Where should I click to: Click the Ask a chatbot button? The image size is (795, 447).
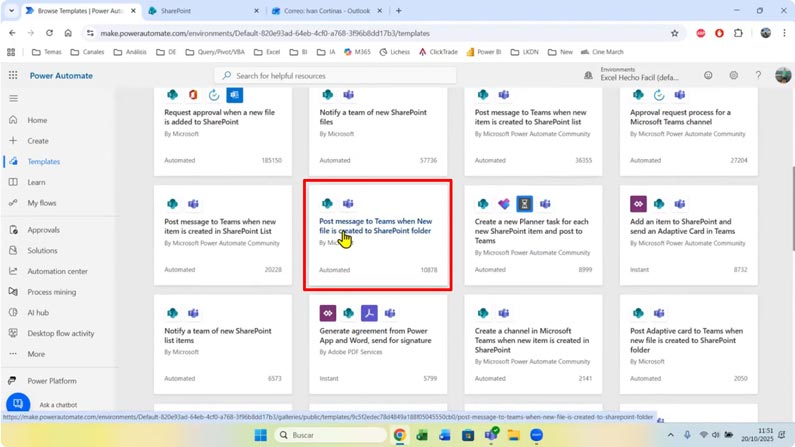(x=18, y=403)
